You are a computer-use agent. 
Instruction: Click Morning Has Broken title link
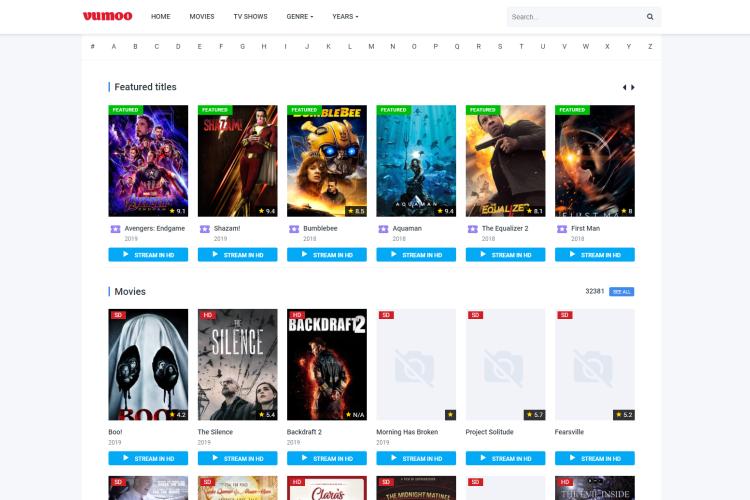[x=407, y=432]
